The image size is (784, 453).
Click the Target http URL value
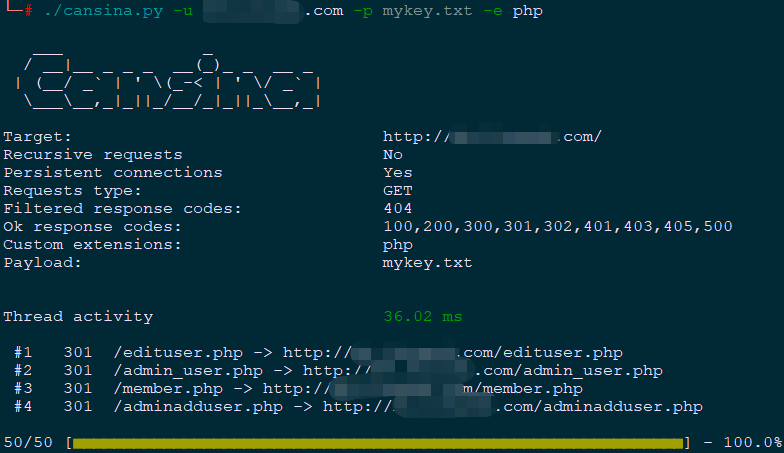tap(492, 137)
